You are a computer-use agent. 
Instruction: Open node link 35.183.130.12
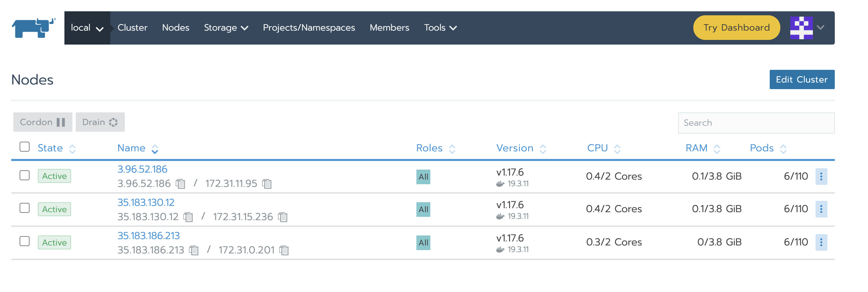(146, 203)
